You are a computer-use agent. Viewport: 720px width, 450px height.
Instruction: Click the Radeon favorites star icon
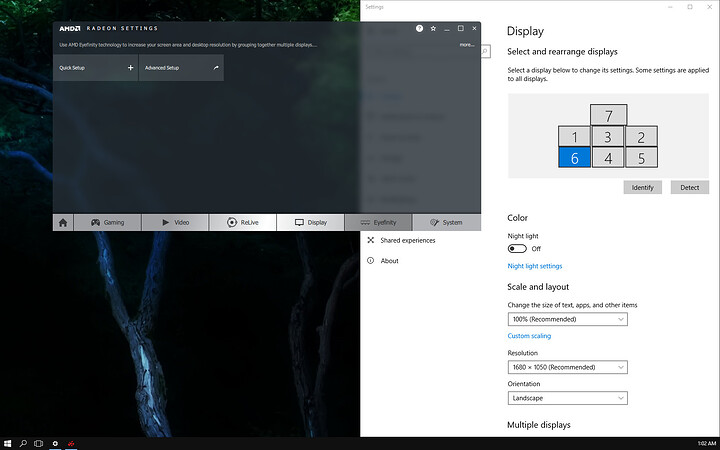[433, 28]
